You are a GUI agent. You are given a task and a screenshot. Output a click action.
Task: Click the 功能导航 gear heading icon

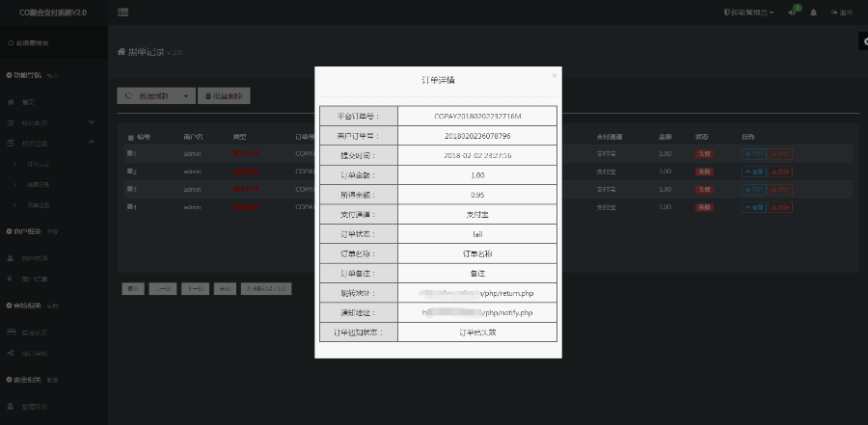pos(9,75)
